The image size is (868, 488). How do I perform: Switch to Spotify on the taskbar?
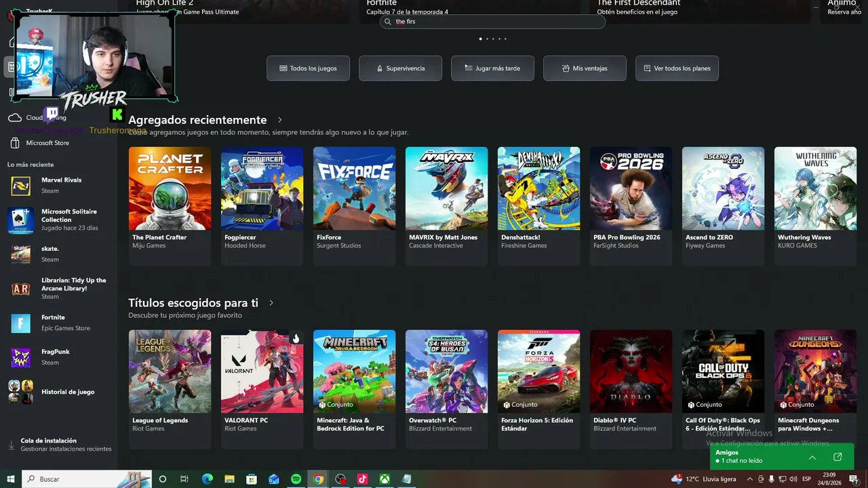[x=296, y=479]
